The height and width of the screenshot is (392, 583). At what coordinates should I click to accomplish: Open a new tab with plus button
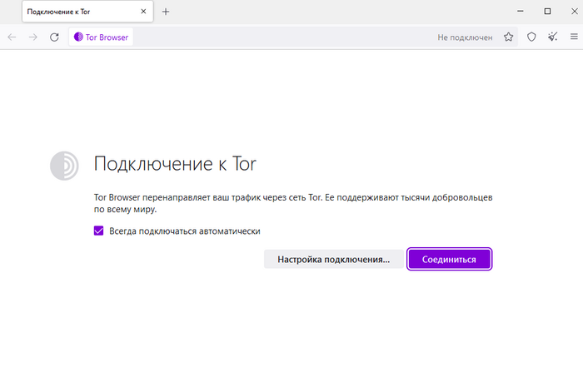point(166,12)
